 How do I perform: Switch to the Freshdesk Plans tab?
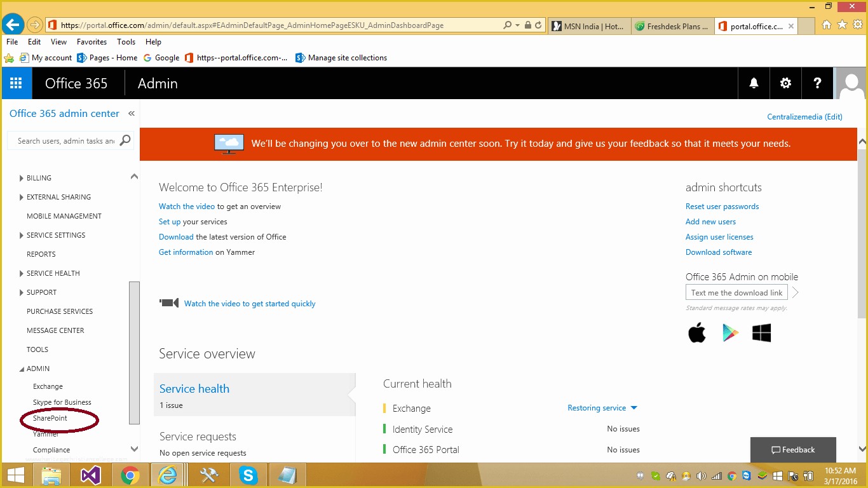point(672,26)
